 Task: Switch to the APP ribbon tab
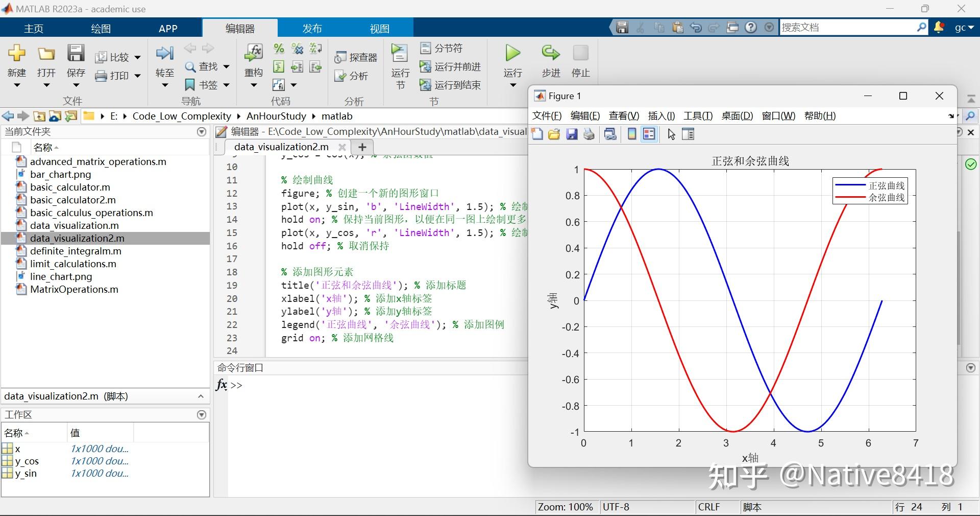tap(168, 29)
